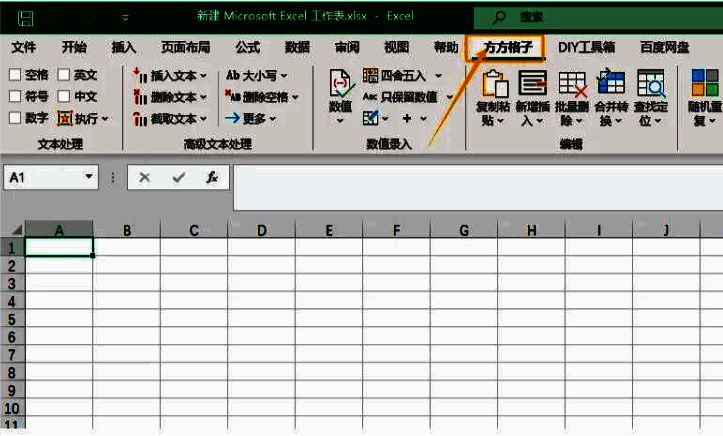
Task: Click the 合并转换 icon
Action: pos(610,84)
